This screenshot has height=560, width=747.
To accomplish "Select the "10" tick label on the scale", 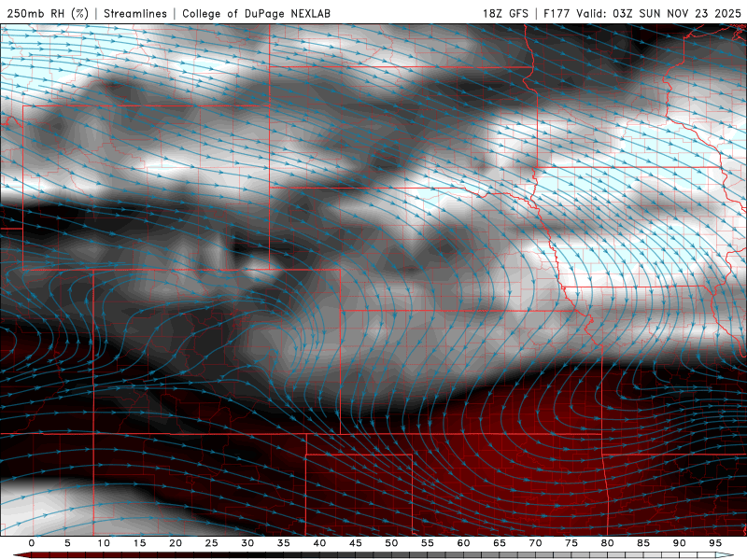I will pos(104,543).
